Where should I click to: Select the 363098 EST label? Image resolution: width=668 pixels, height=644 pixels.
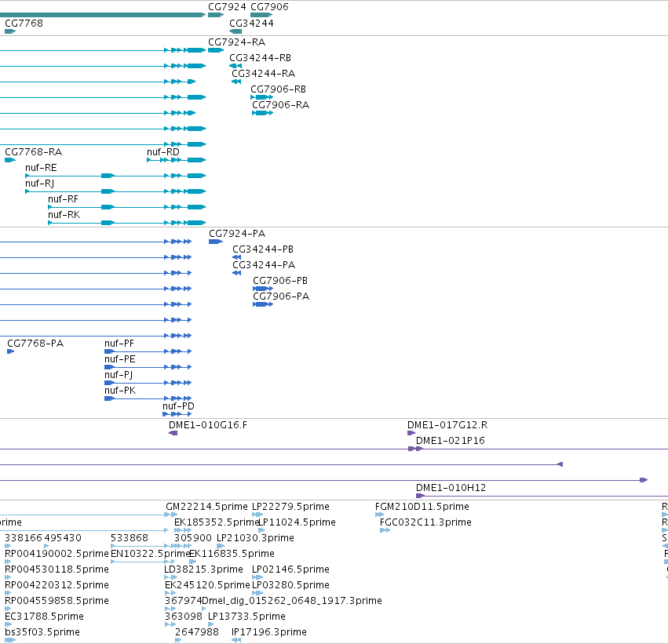[183, 617]
